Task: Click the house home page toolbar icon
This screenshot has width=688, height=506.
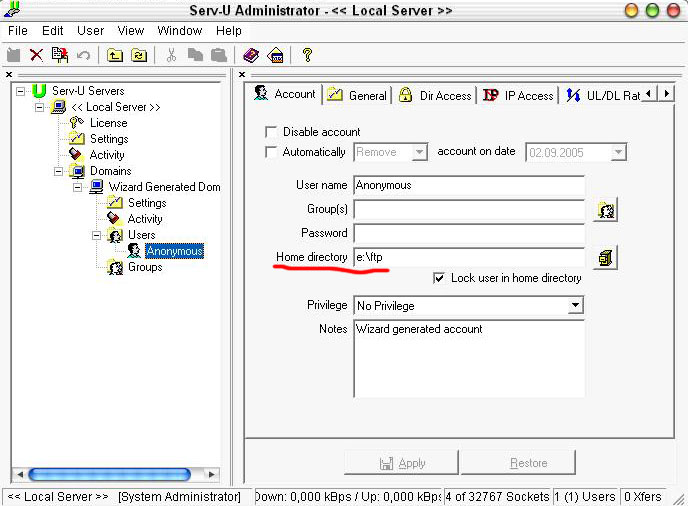Action: [276, 55]
